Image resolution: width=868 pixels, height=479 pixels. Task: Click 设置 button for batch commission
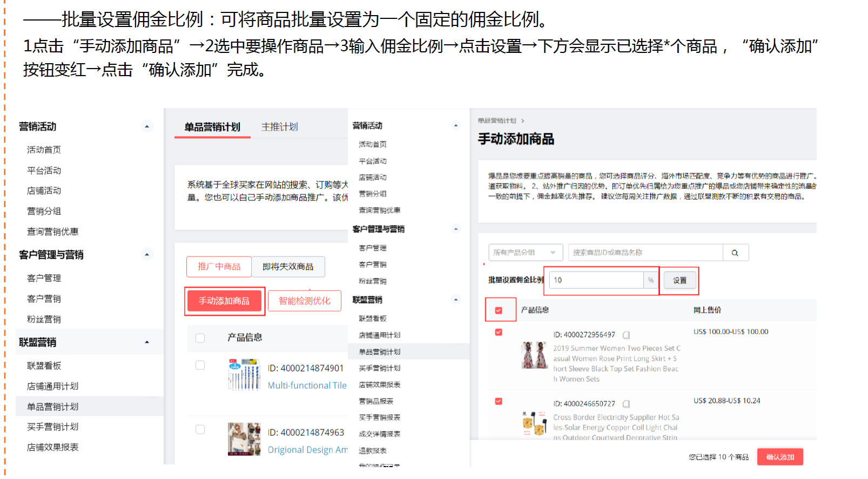coord(679,280)
